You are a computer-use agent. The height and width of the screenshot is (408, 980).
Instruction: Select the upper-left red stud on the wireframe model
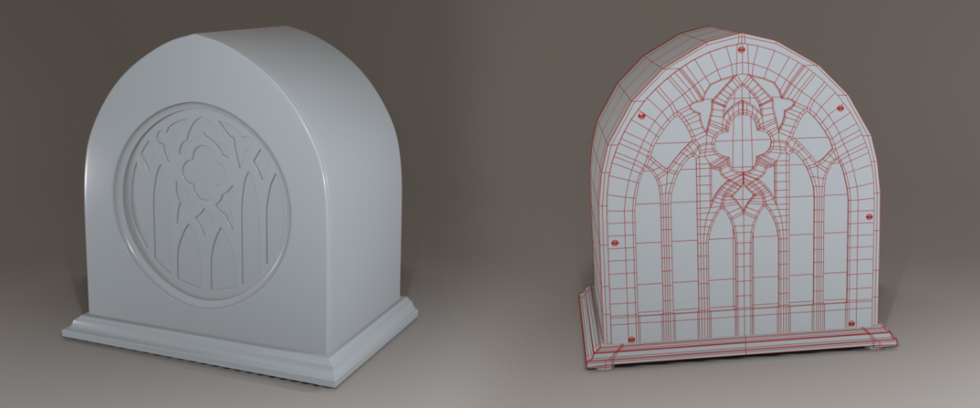click(641, 115)
